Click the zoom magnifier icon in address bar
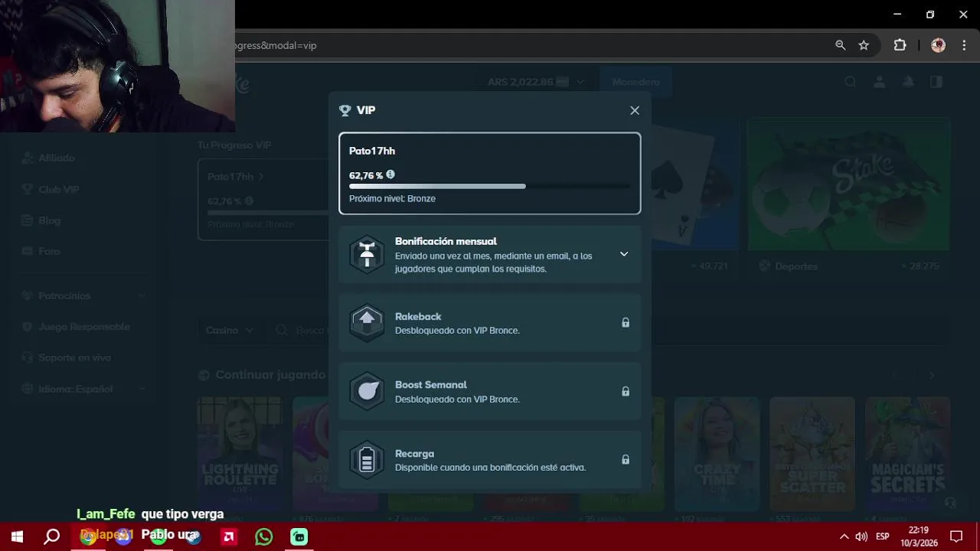The image size is (980, 551). 841,45
